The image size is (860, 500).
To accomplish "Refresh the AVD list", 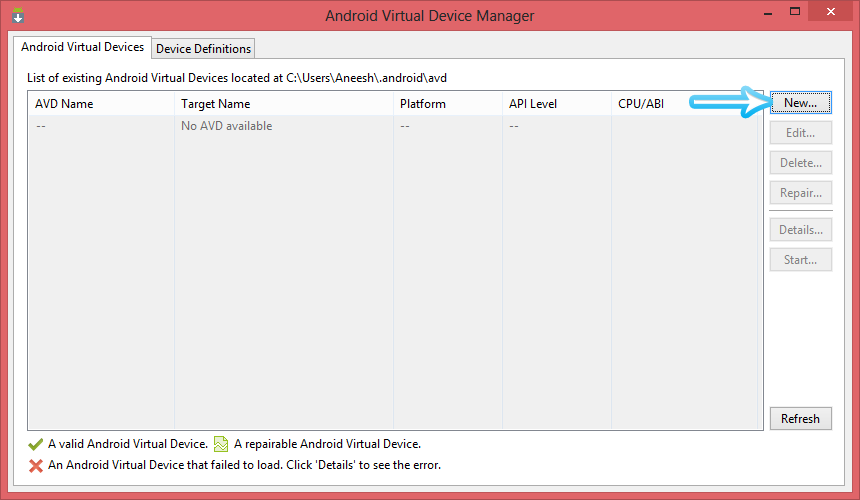I will tap(800, 419).
